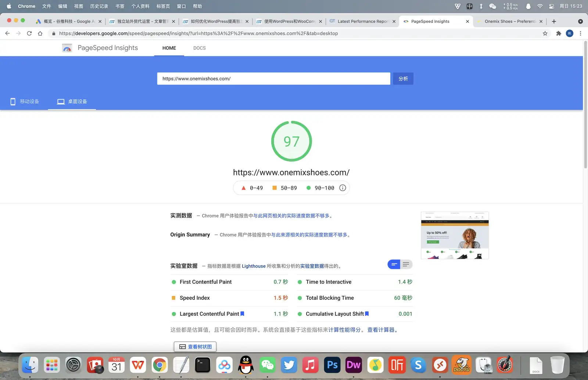Open the 文件 menu
This screenshot has height=380, width=588.
click(x=47, y=6)
